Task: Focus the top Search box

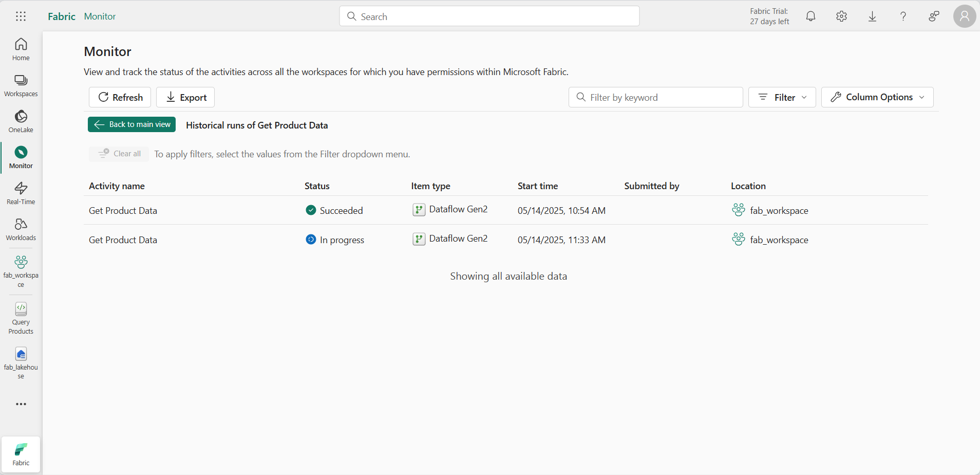Action: (x=489, y=16)
